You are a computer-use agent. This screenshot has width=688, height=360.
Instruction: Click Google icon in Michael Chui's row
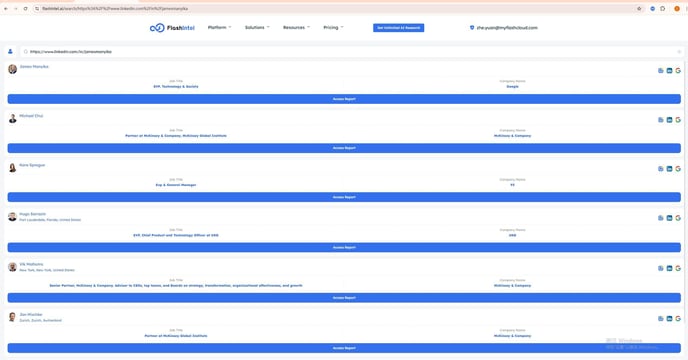click(678, 120)
